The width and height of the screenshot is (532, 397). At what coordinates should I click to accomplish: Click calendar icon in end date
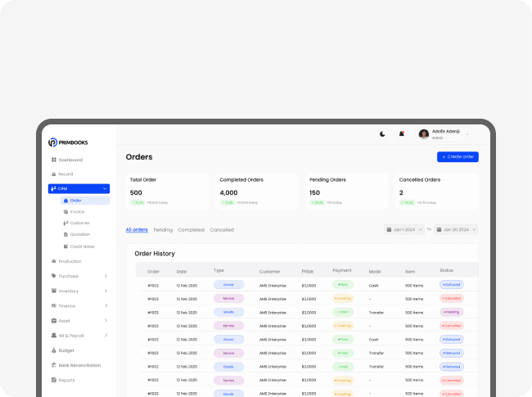439,230
